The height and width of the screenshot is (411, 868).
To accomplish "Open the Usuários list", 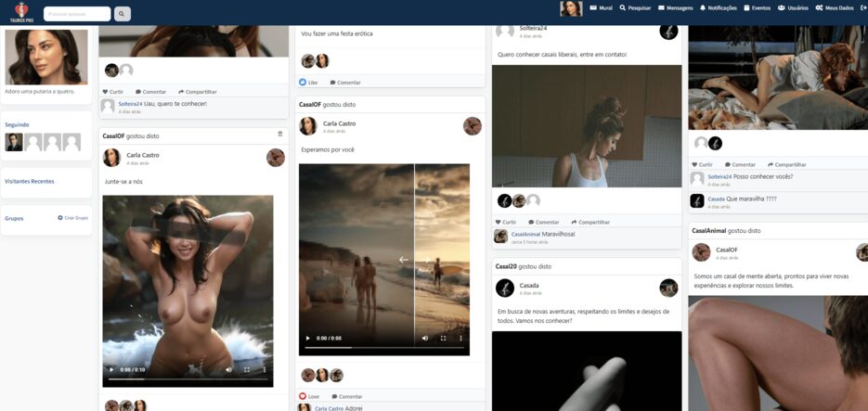I will (792, 7).
